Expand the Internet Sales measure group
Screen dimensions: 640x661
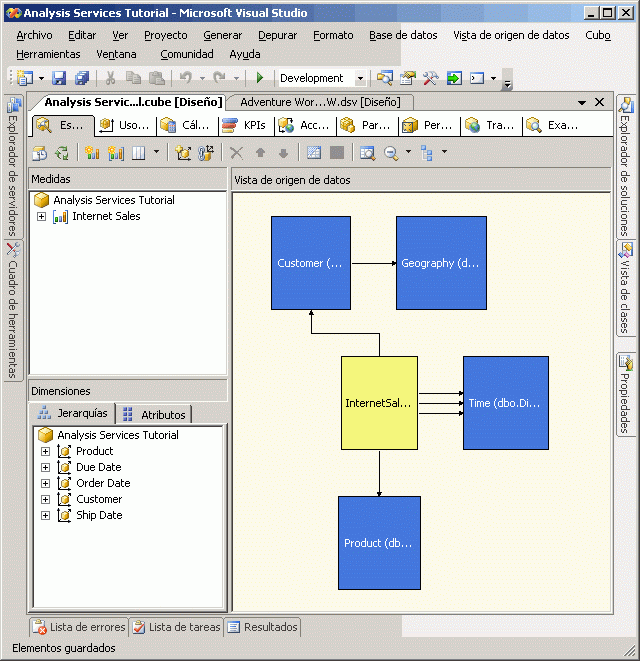tap(41, 217)
